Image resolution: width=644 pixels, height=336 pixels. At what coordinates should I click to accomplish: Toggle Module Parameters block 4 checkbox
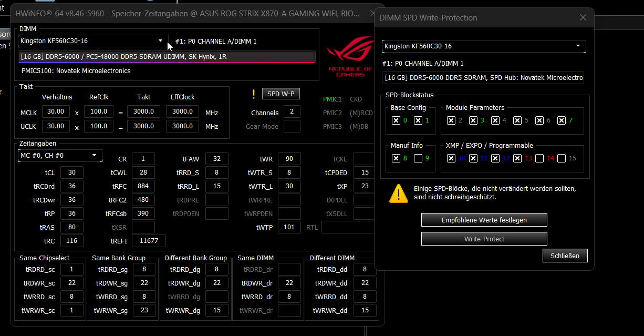pyautogui.click(x=495, y=120)
